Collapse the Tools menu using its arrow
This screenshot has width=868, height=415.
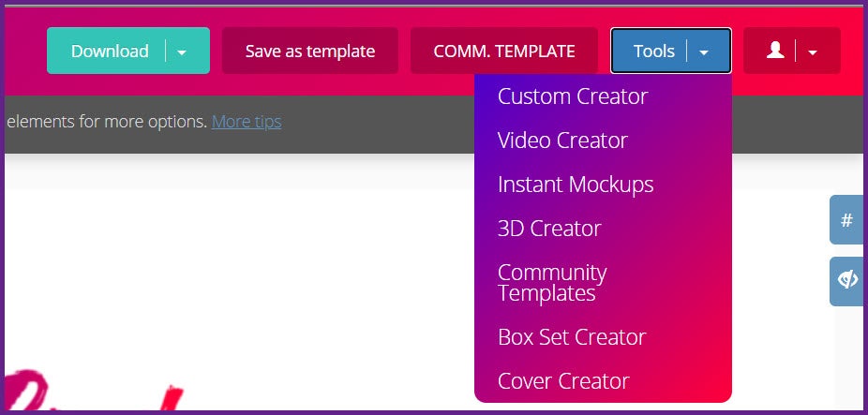[704, 52]
